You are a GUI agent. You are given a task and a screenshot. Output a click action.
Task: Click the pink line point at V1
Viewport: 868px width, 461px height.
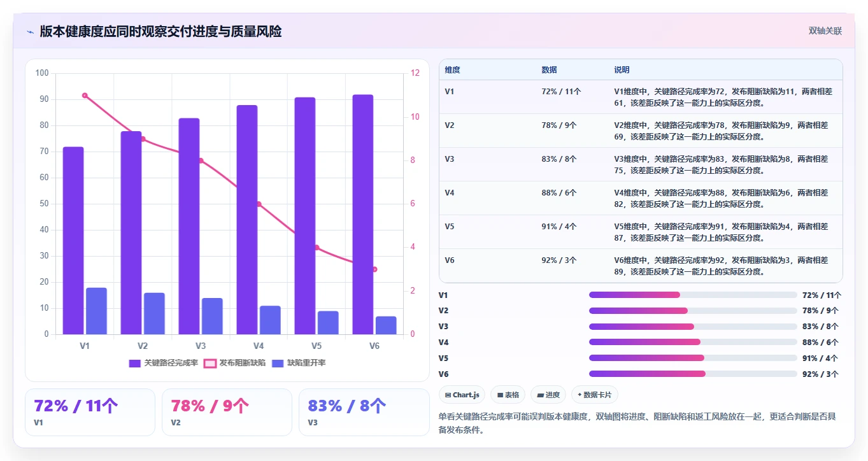coord(85,96)
